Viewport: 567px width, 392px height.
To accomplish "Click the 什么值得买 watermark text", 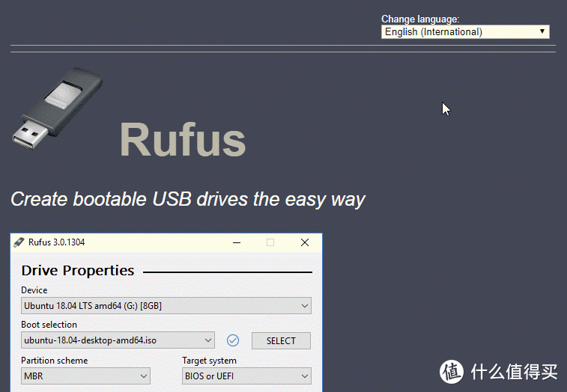I will click(x=514, y=372).
